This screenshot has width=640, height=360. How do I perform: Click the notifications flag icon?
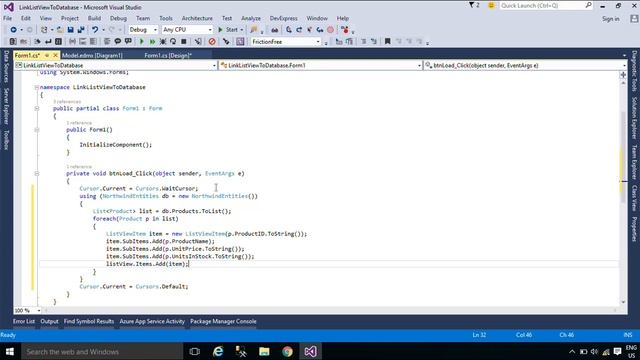point(474,6)
